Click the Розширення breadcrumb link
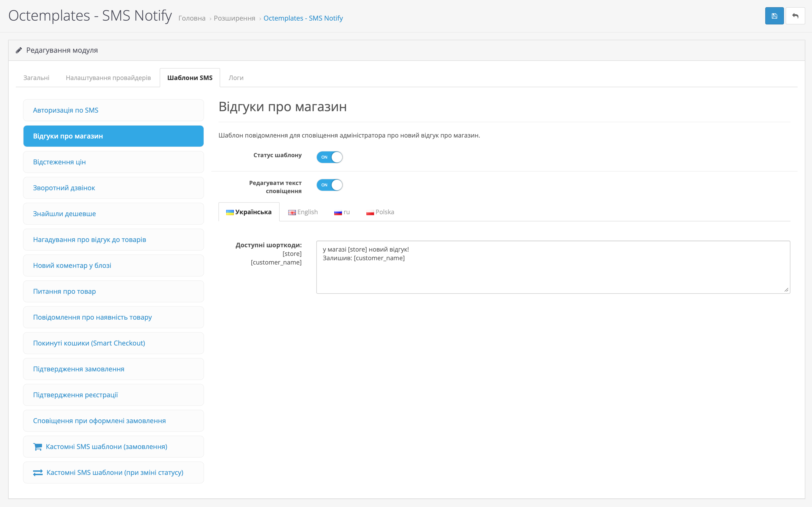Image resolution: width=812 pixels, height=507 pixels. 234,18
